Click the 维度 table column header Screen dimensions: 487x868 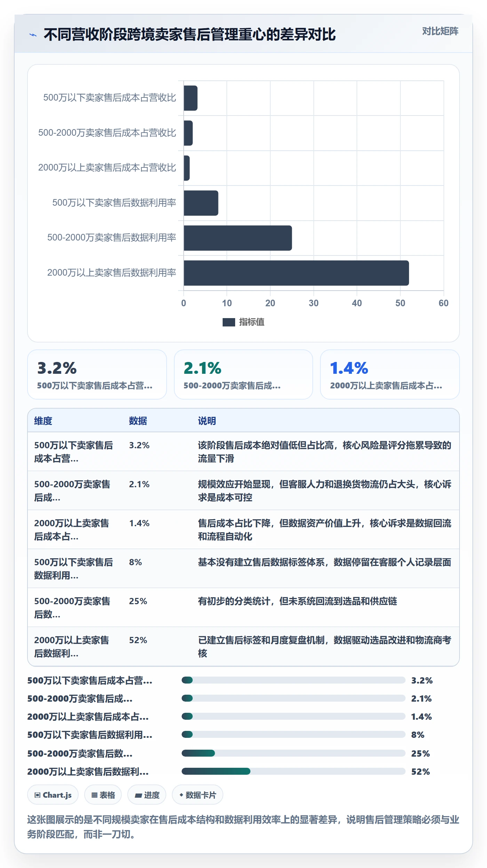(x=43, y=421)
